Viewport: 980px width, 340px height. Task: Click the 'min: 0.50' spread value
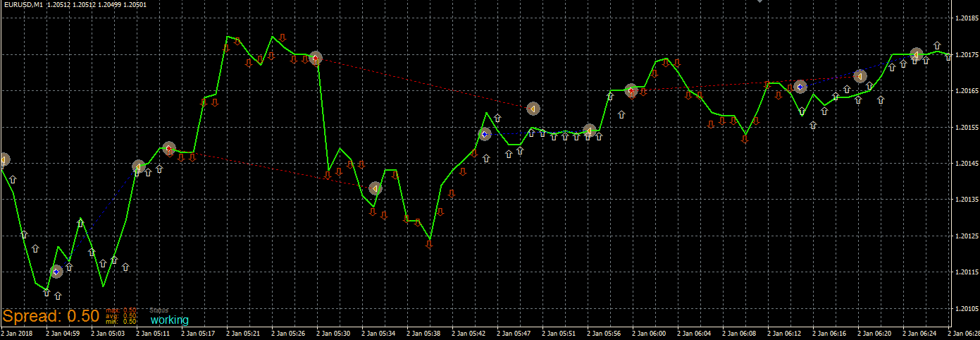click(122, 322)
